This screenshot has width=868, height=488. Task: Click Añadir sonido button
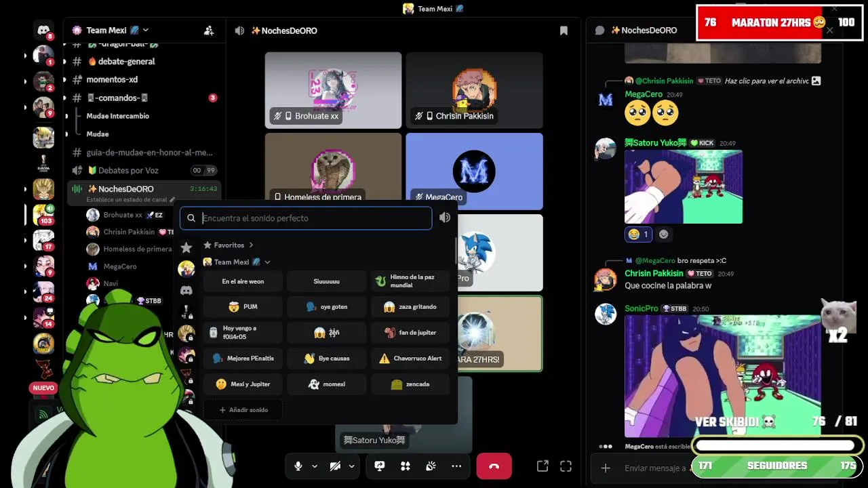click(243, 410)
